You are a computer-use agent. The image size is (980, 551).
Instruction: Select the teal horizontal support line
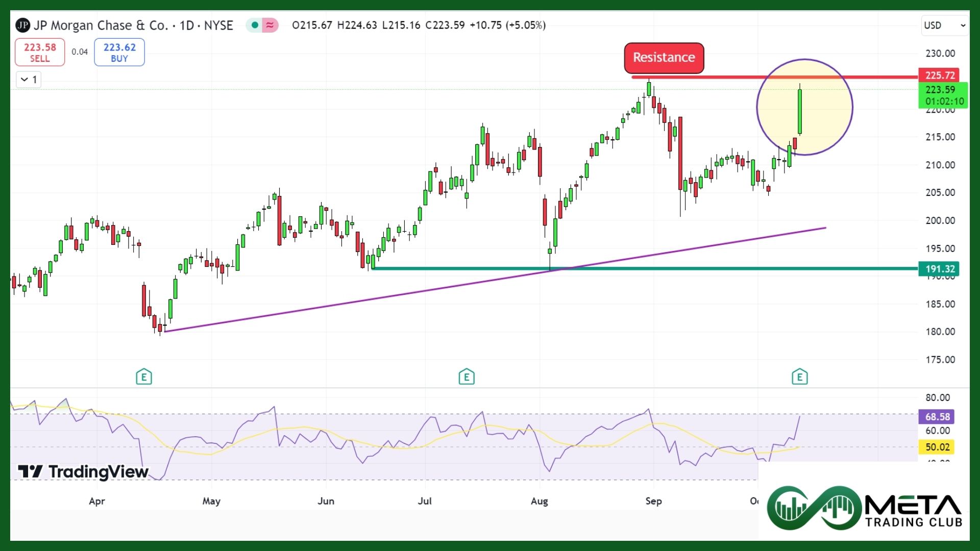[644, 268]
